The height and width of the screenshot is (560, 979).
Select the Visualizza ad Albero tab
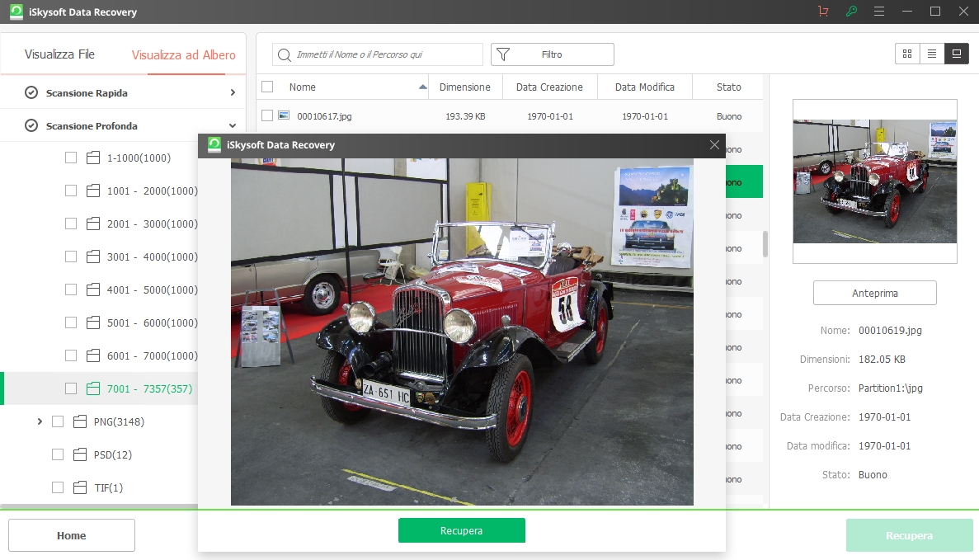click(184, 55)
